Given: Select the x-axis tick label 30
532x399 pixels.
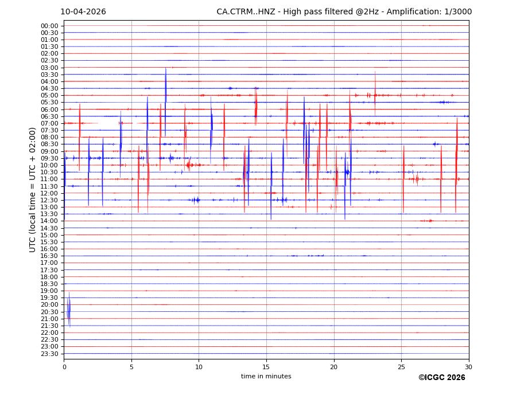Looking at the screenshot, I should (x=468, y=367).
